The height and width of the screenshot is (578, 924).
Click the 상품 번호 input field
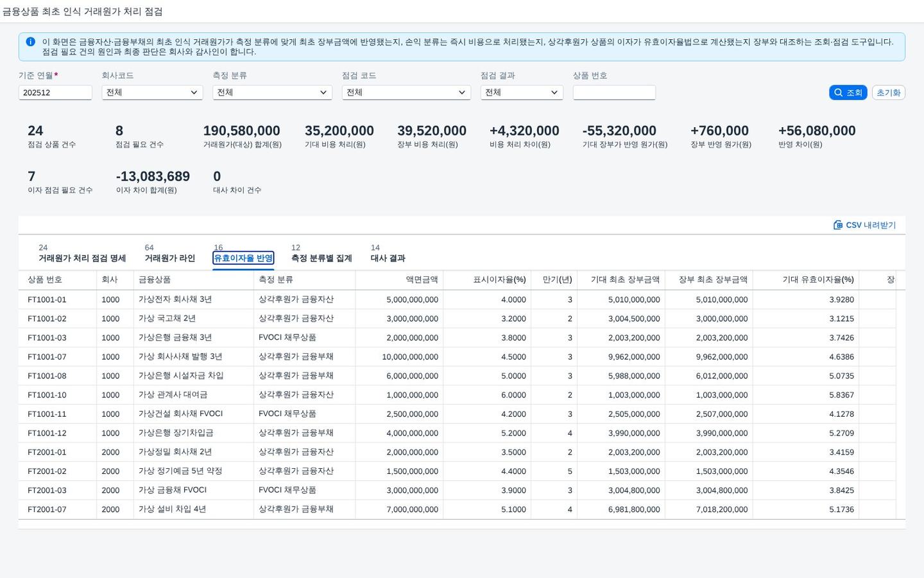coord(614,92)
